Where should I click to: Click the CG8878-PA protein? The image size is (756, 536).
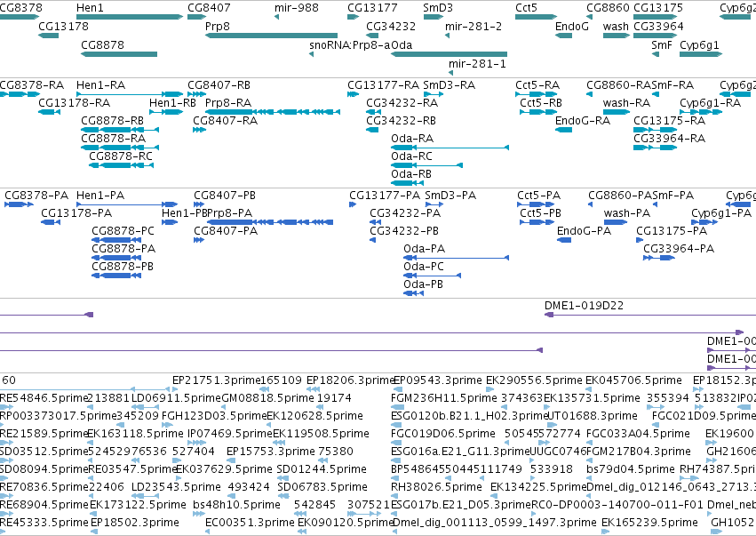pyautogui.click(x=116, y=258)
